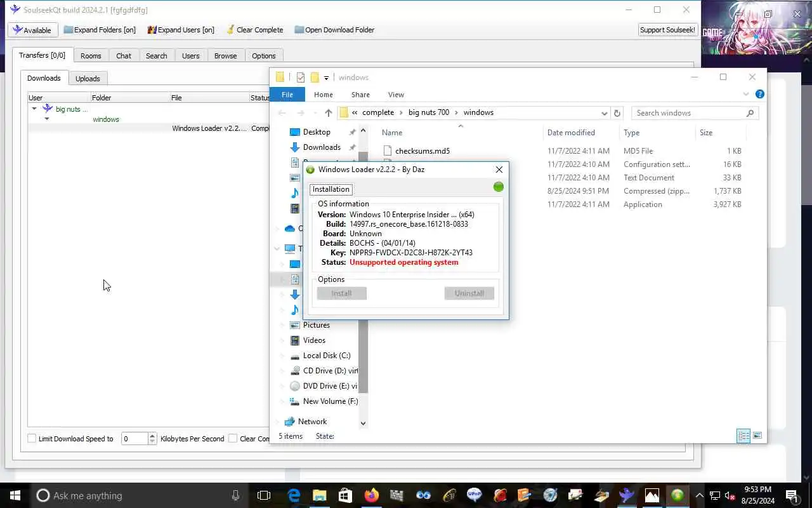Screen dimensions: 812x508
Task: Click the download speed spinner arrows
Action: click(152, 439)
